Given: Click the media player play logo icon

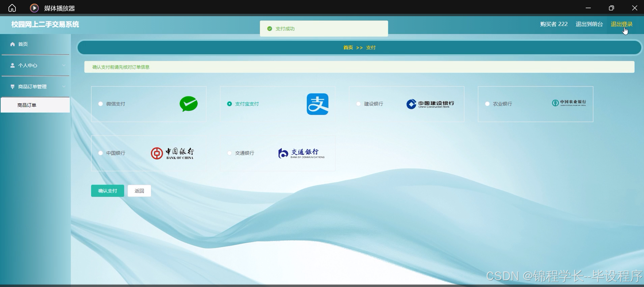Looking at the screenshot, I should pos(34,8).
